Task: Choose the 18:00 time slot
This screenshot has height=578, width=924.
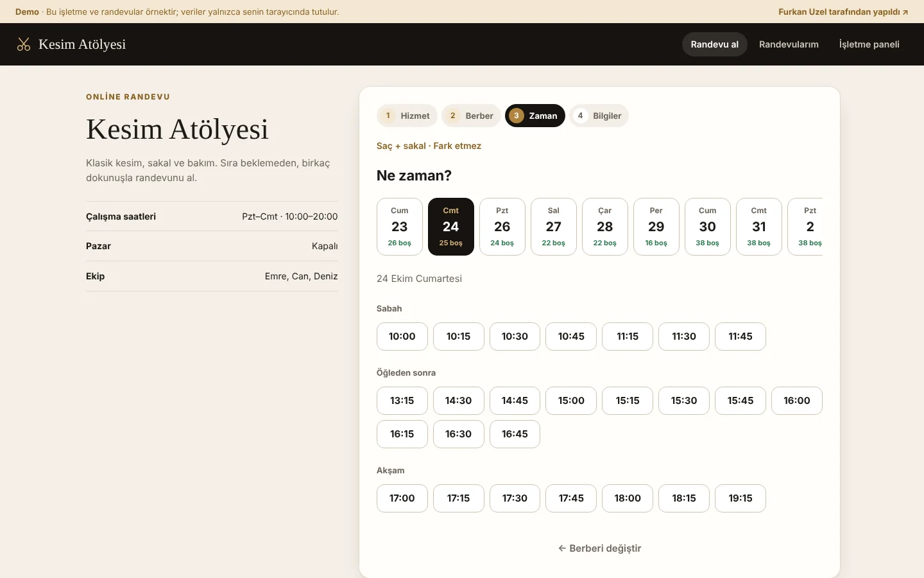Action: coord(628,498)
